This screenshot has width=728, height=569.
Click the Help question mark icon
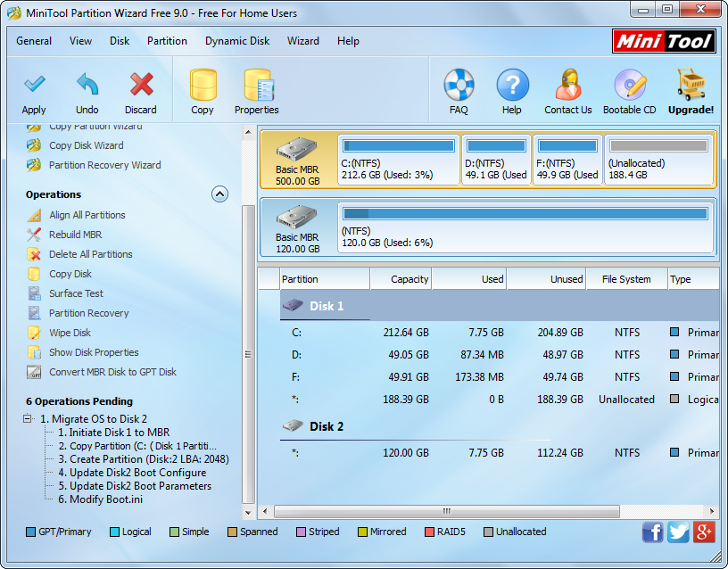pos(512,85)
